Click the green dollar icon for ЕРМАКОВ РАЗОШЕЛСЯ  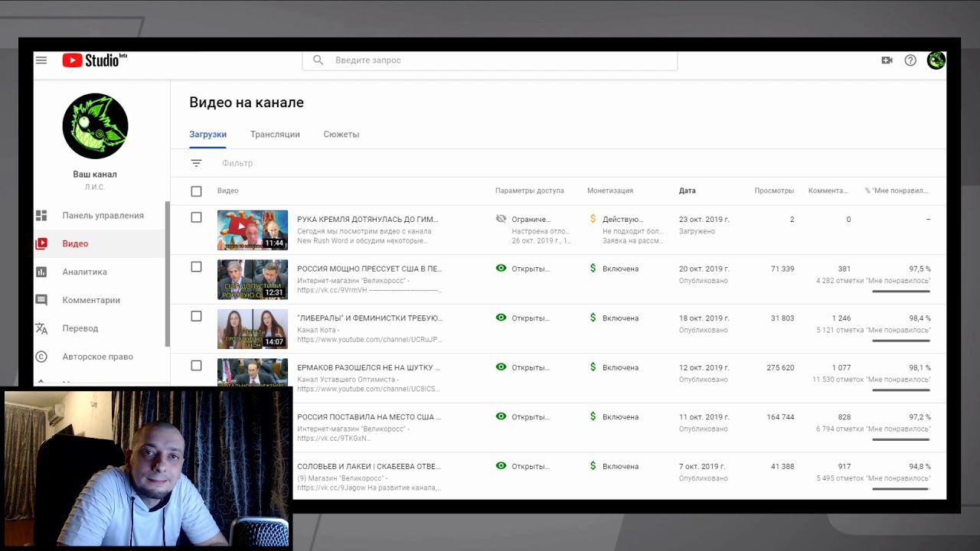click(593, 367)
